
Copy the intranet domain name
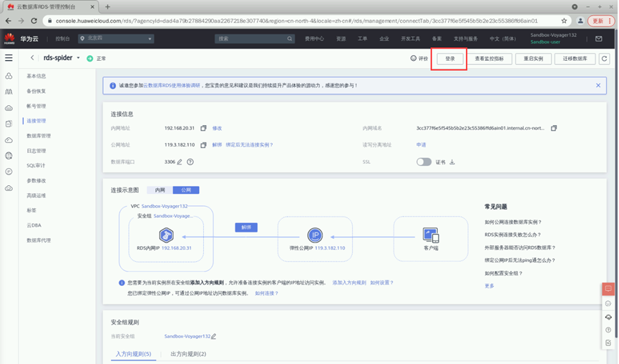point(554,128)
